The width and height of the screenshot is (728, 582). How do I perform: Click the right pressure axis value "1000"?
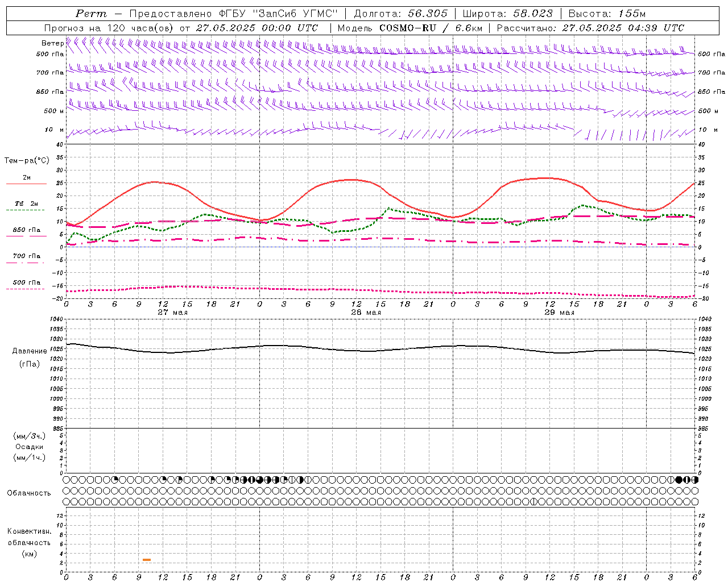click(x=705, y=399)
